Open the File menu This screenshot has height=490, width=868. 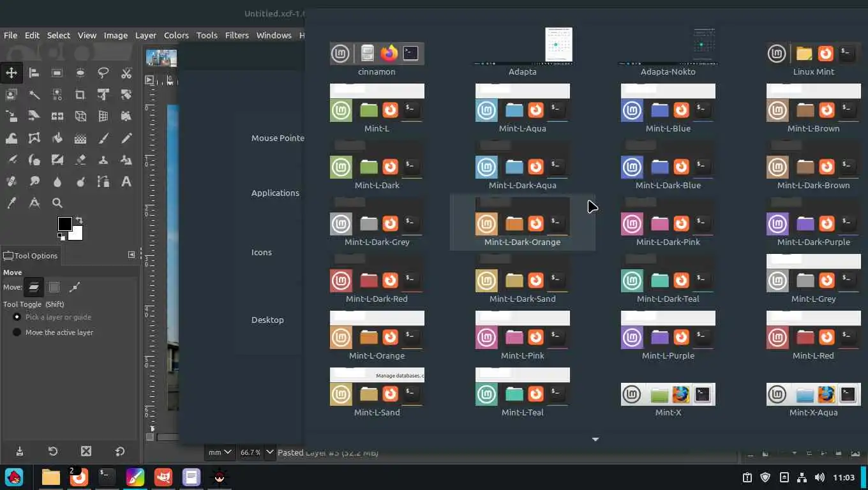(x=10, y=35)
